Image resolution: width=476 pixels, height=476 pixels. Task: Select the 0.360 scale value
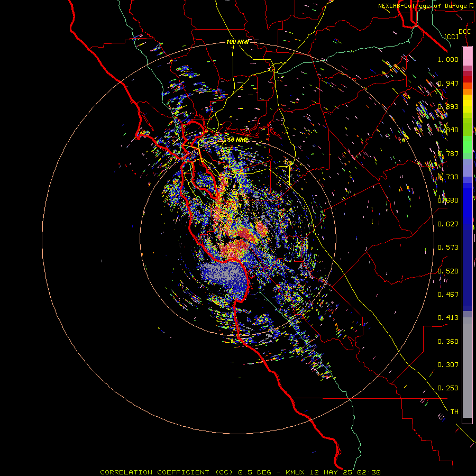coord(448,342)
